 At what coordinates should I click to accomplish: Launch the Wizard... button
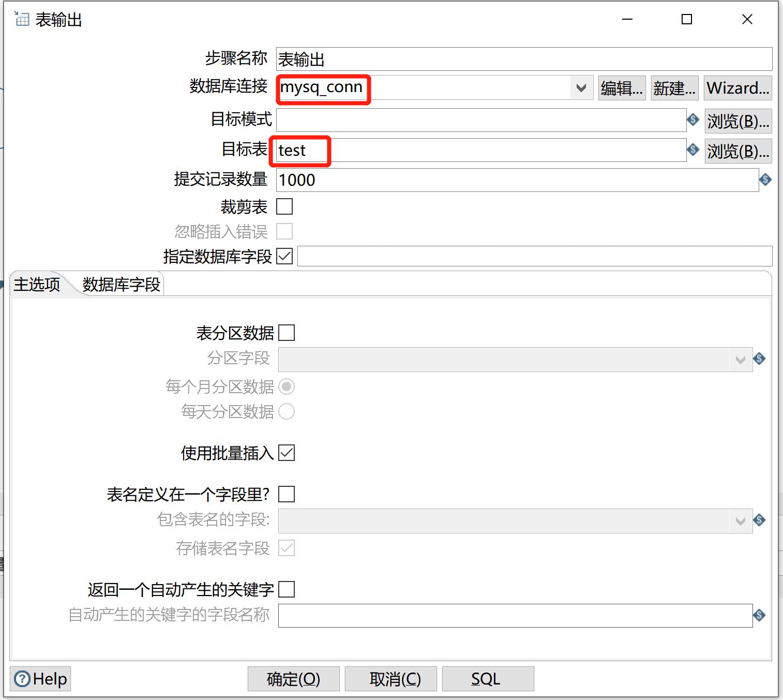(738, 88)
